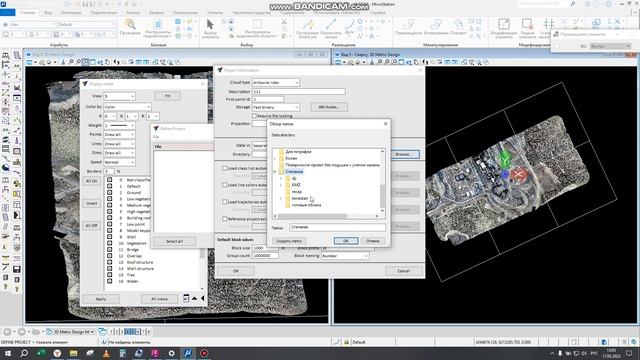
Task: Click Отмена in the folder browse dialog
Action: [x=373, y=241]
